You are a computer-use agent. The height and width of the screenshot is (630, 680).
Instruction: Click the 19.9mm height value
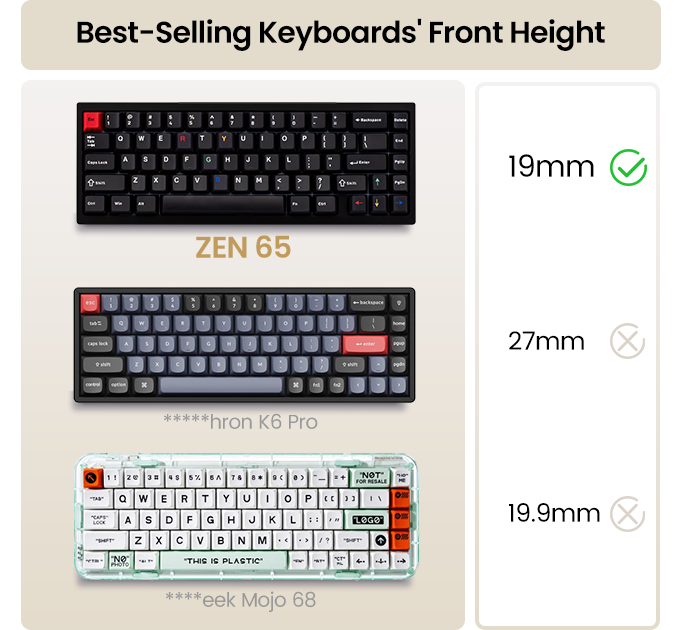tap(553, 515)
